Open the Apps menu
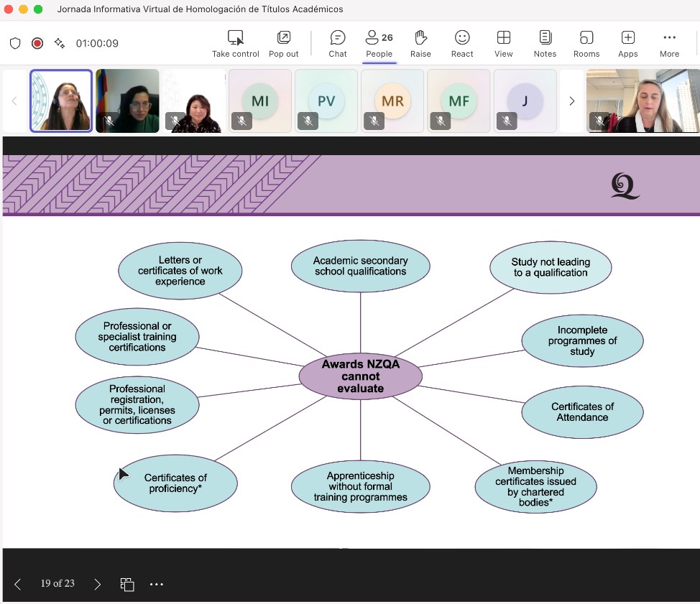This screenshot has width=700, height=604. tap(628, 44)
